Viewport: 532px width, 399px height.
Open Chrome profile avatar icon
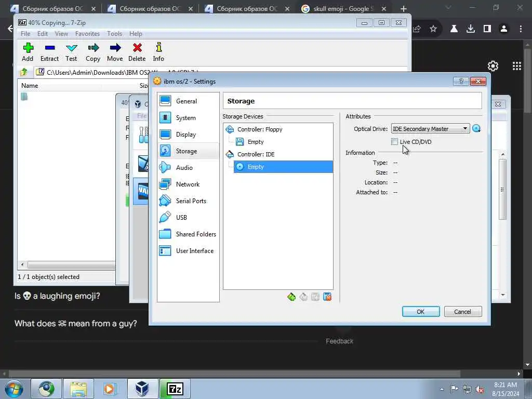504,29
